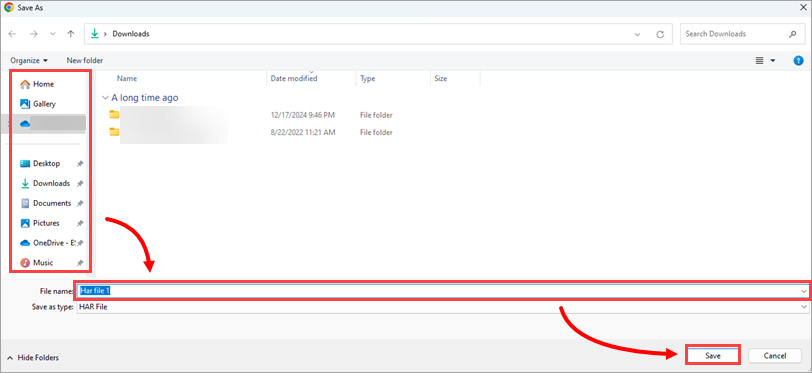The height and width of the screenshot is (373, 812).
Task: Collapse the 'A long time ago' group
Action: coord(105,98)
